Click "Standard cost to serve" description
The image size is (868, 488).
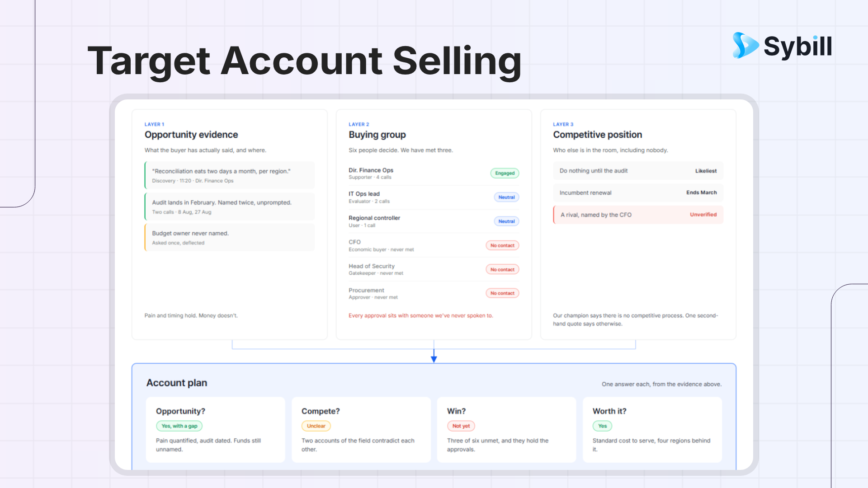[651, 445]
